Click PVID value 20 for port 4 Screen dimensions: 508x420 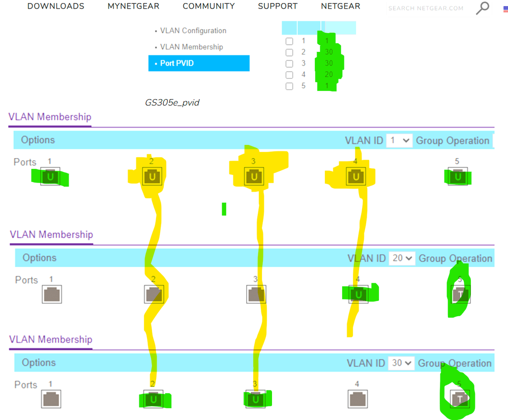tap(329, 75)
